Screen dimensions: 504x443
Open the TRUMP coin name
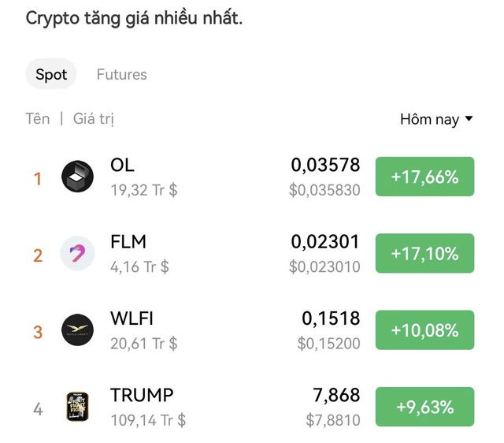142,395
